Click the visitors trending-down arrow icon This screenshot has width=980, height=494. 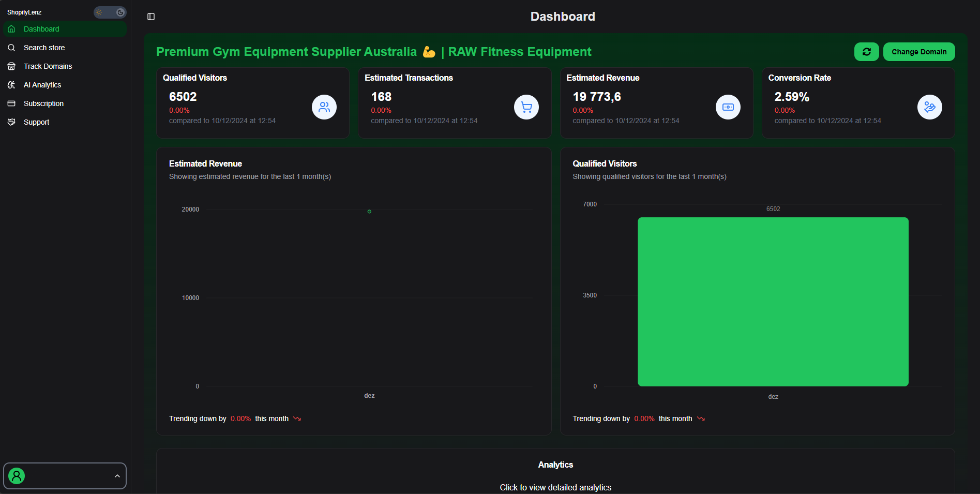(701, 418)
